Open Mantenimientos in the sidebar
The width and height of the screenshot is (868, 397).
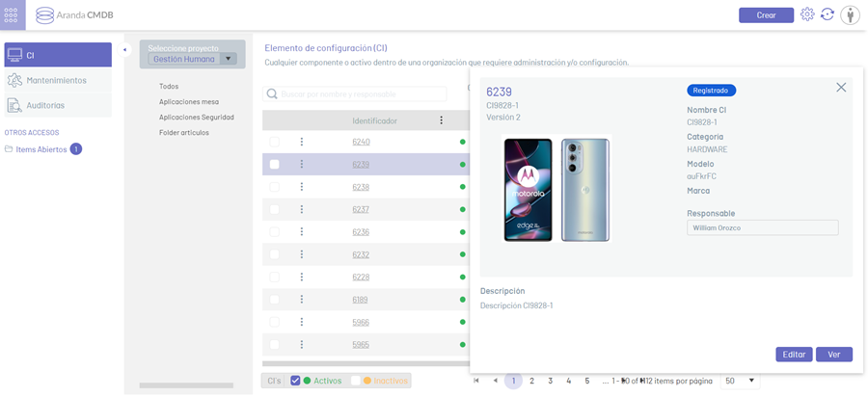(58, 80)
